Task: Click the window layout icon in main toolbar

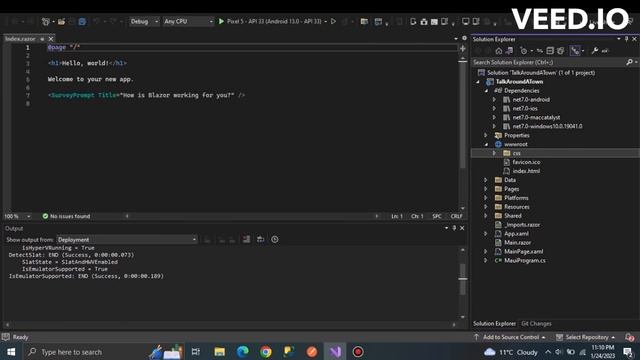Action: pyautogui.click(x=378, y=21)
